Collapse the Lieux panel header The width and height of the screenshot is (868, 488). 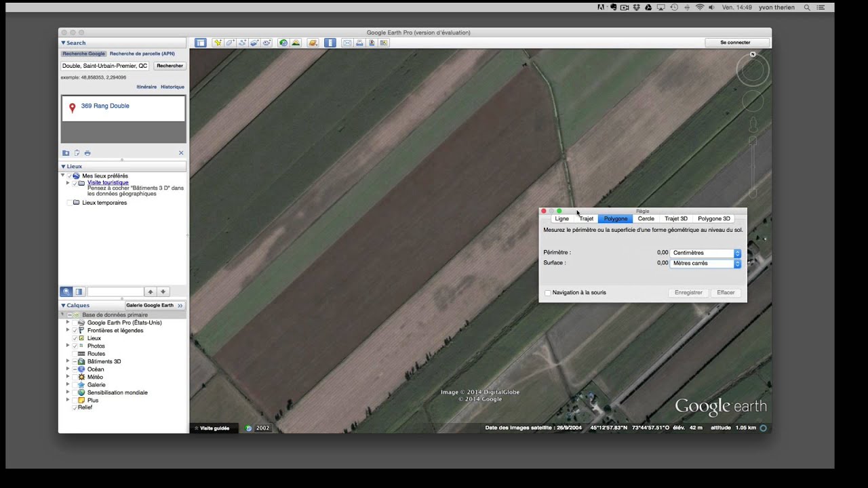pyautogui.click(x=122, y=166)
